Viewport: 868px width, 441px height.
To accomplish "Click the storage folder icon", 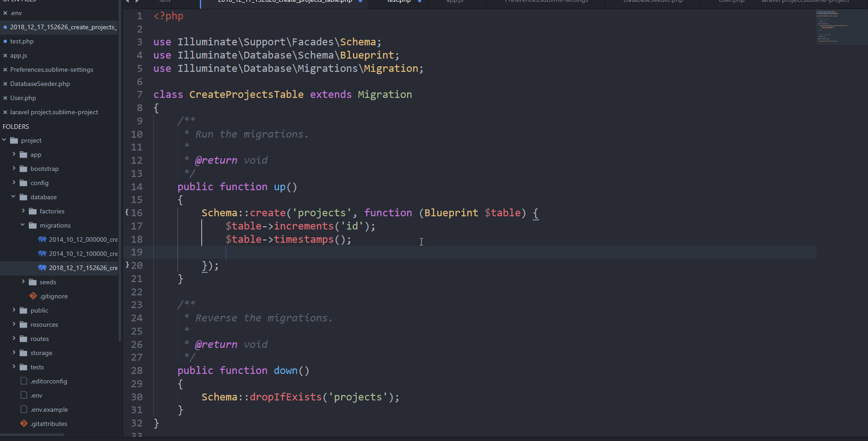I will [24, 353].
